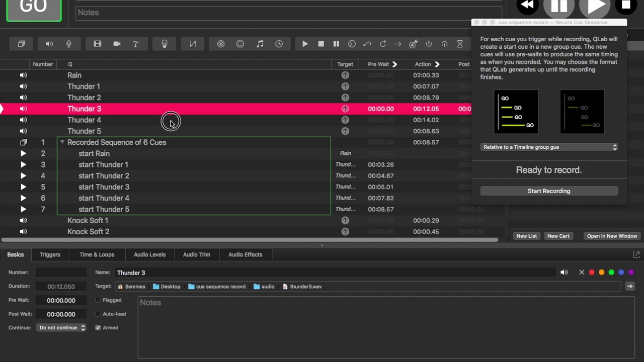Add an Audio cue from toolbar
Image resolution: width=644 pixels, height=362 pixels.
click(49, 44)
